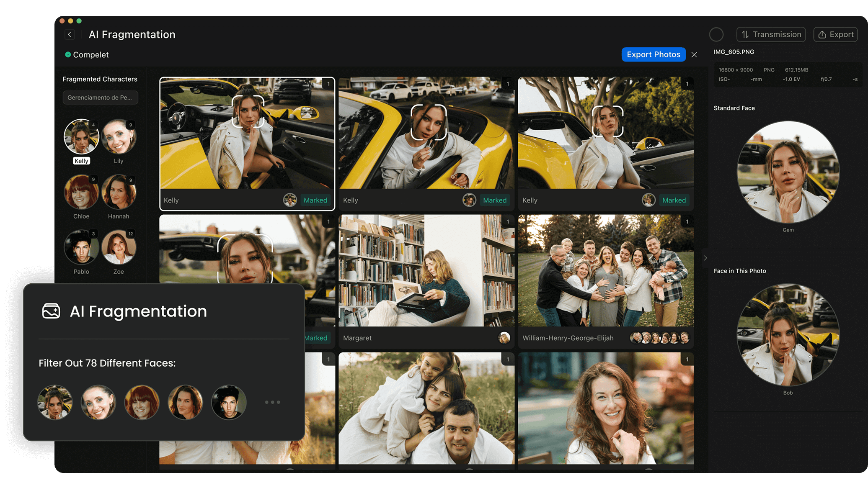Viewport: 868px width, 488px height.
Task: Click face avatar on first Kelly card
Action: click(290, 200)
